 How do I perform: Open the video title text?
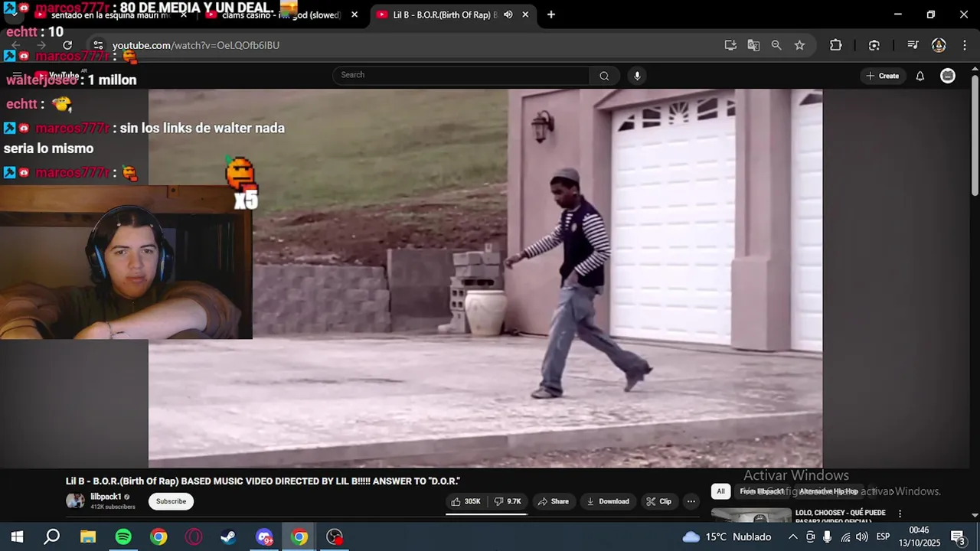[263, 481]
